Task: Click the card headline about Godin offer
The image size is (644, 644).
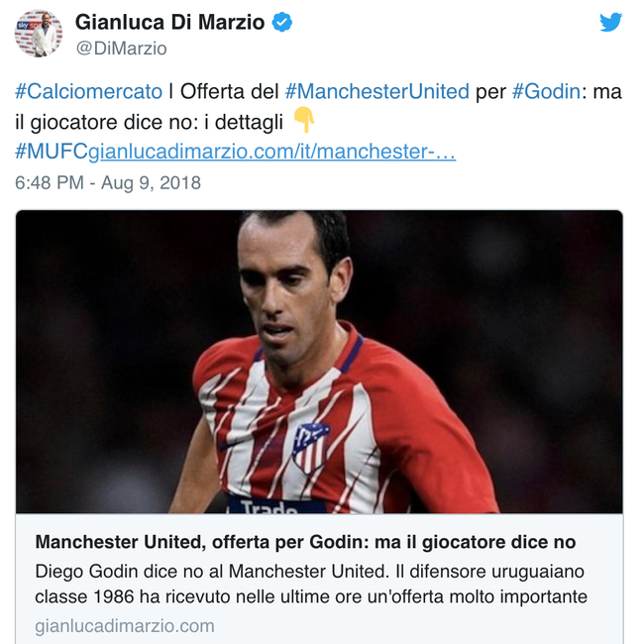Action: (305, 542)
